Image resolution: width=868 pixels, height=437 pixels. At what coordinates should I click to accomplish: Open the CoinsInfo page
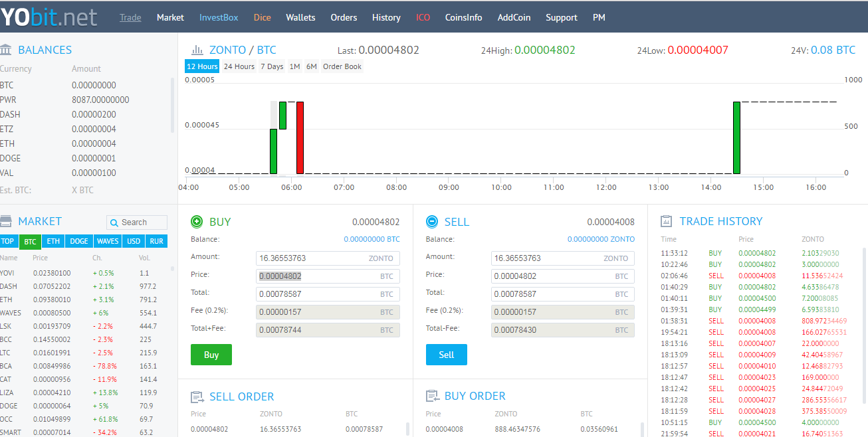coord(464,17)
